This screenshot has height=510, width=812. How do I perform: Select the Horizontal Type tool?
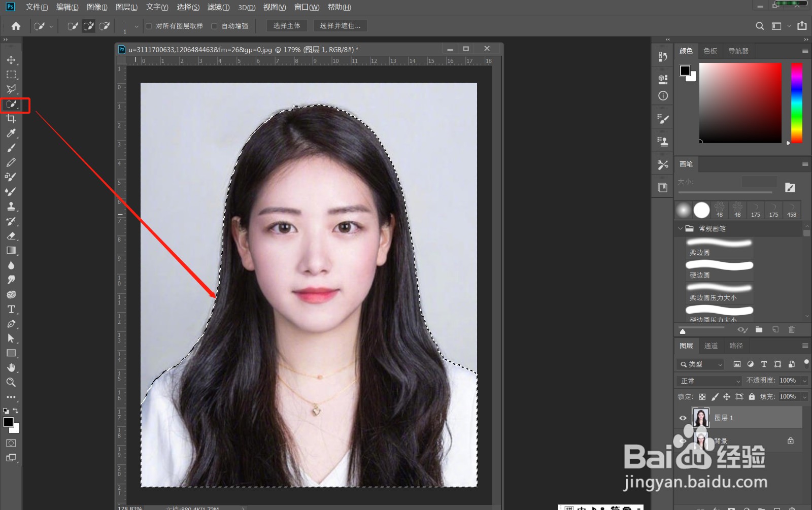click(x=11, y=309)
